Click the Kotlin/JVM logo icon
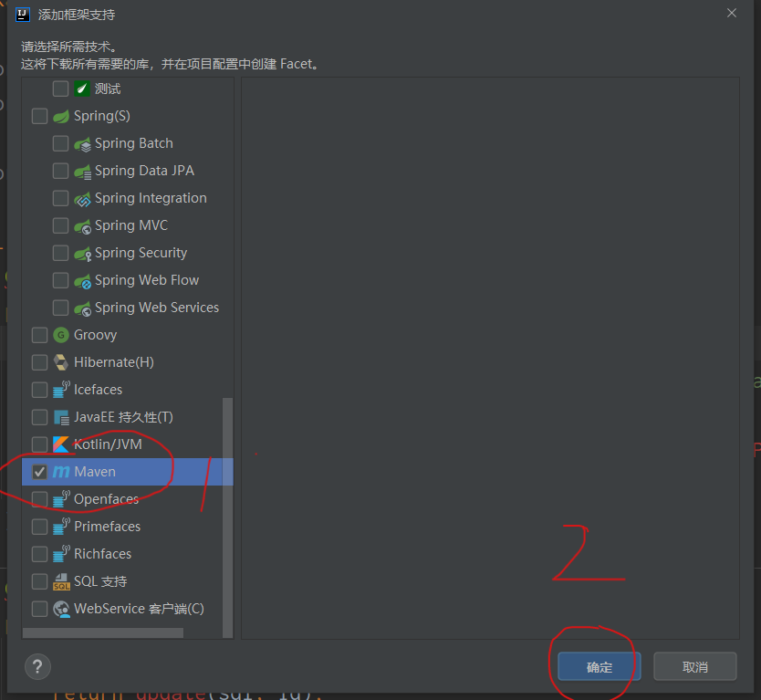Viewport: 761px width, 700px height. [61, 444]
